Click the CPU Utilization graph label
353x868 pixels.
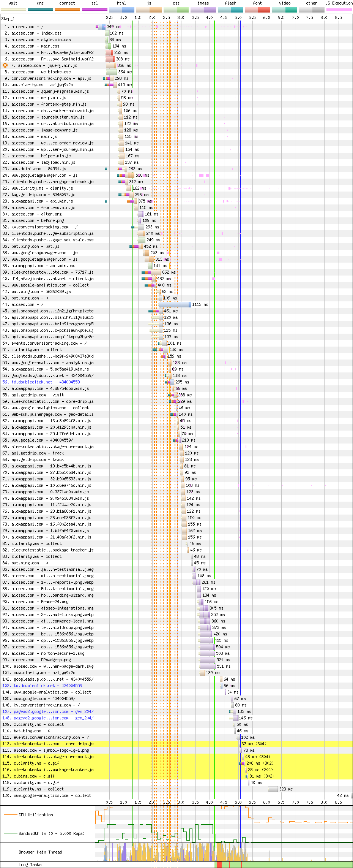(36, 815)
